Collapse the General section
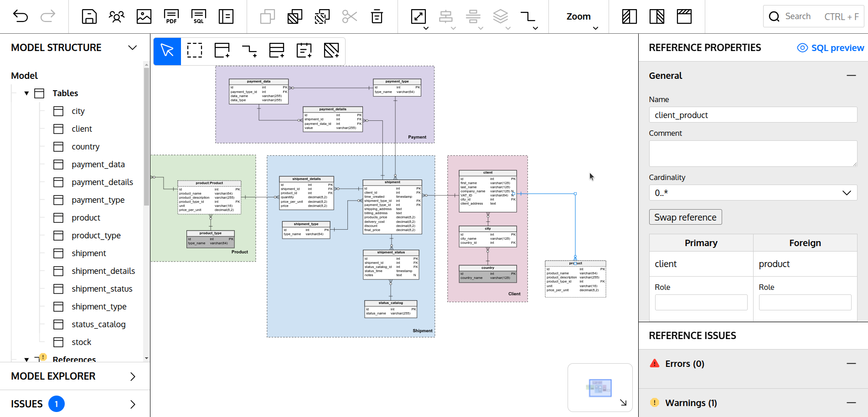The width and height of the screenshot is (868, 417). click(851, 76)
